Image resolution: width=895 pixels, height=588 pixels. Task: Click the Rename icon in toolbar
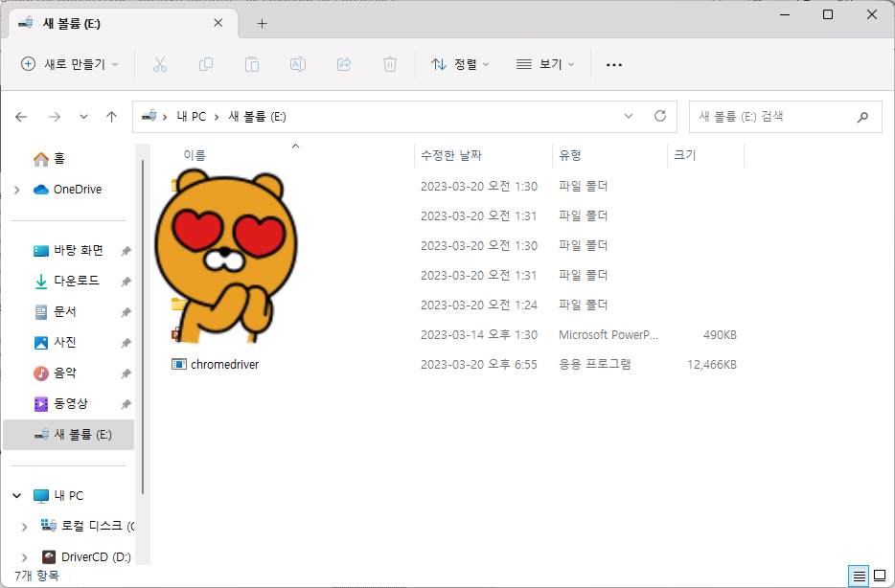[x=298, y=64]
